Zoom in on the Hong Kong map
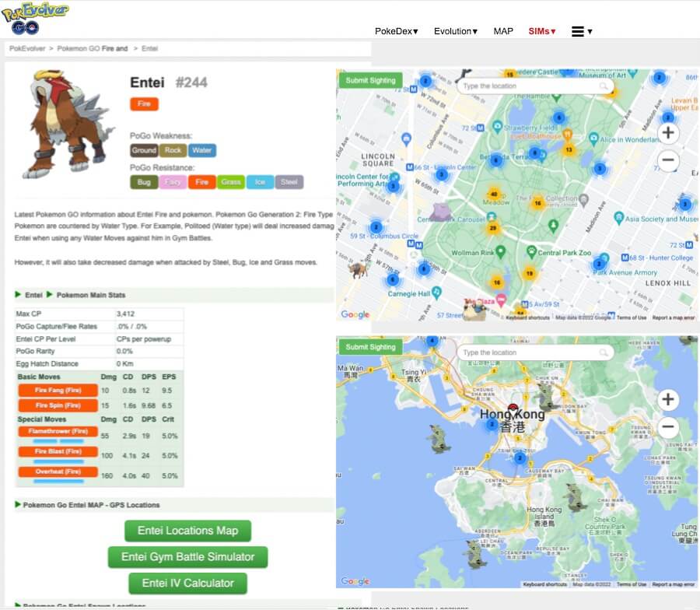The height and width of the screenshot is (610, 700). (x=668, y=399)
